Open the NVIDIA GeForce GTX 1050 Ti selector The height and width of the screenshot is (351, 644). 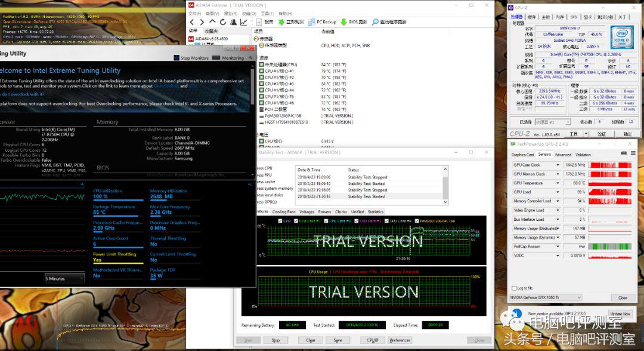(546, 297)
